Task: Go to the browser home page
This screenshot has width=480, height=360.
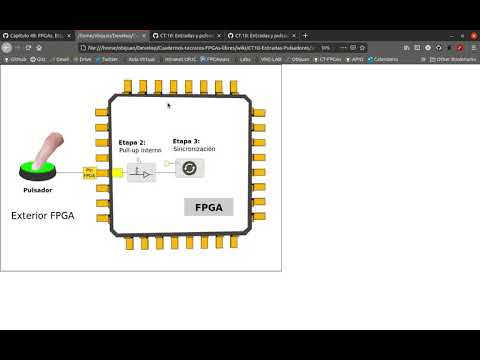Action: click(x=39, y=48)
